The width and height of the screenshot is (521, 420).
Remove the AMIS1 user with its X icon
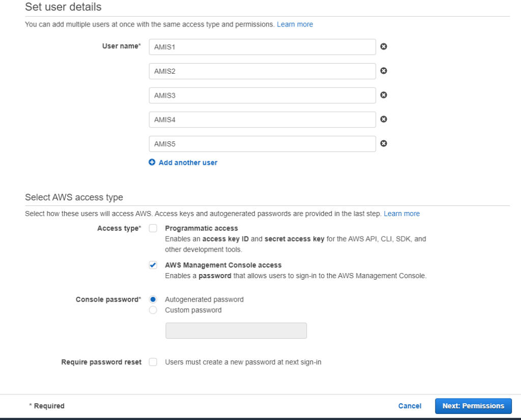click(x=384, y=46)
